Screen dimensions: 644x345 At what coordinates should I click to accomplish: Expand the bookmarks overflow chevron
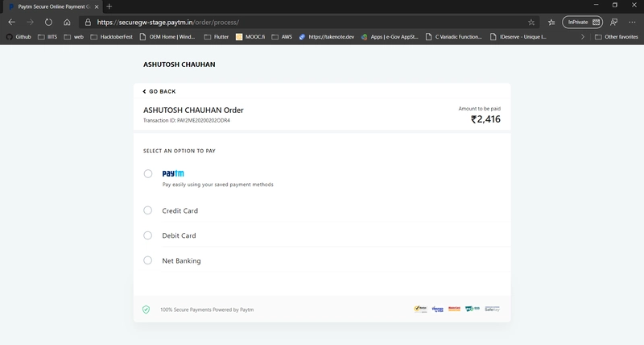582,36
